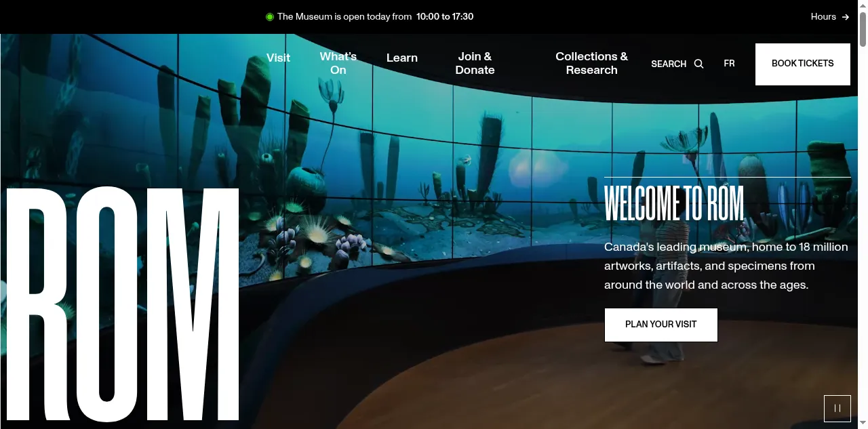
Task: Click the opening times 10:00 to 17:30
Action: [445, 17]
